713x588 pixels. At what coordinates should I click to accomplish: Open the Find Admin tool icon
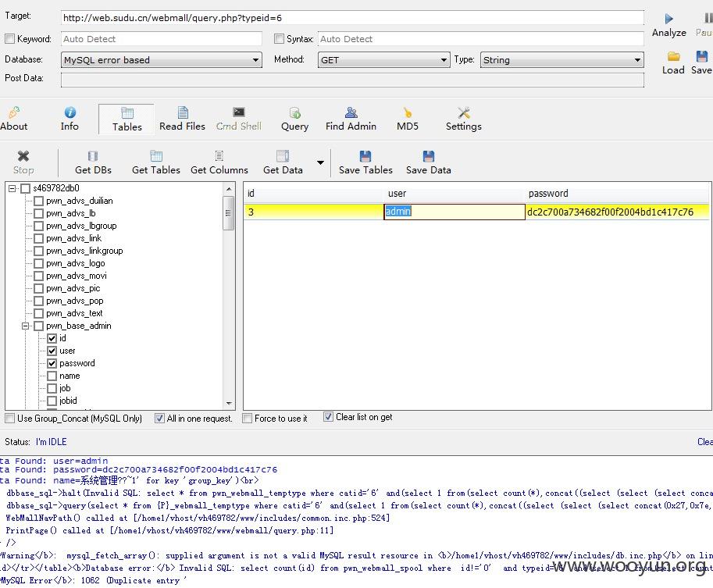coord(351,112)
